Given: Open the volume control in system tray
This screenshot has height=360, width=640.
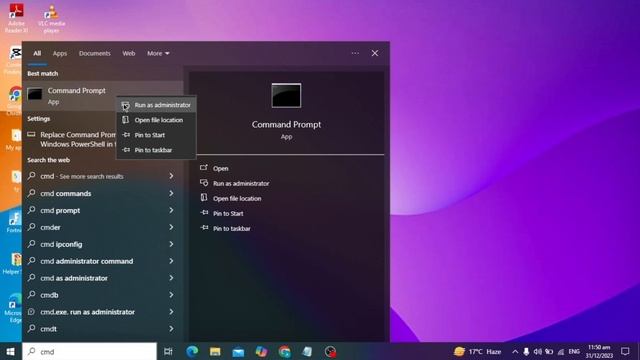Looking at the screenshot, I should click(538, 351).
